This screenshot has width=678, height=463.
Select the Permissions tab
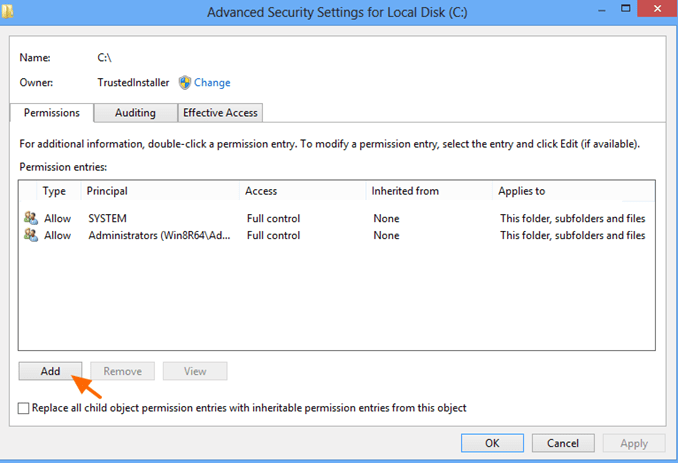51,113
